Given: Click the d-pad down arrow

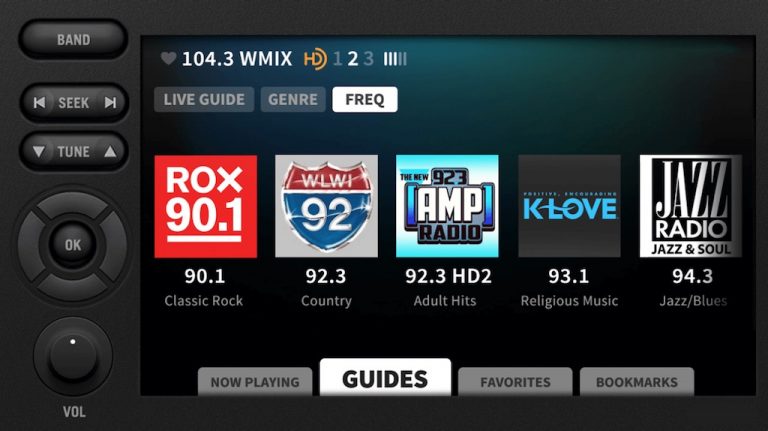Looking at the screenshot, I should coord(73,286).
